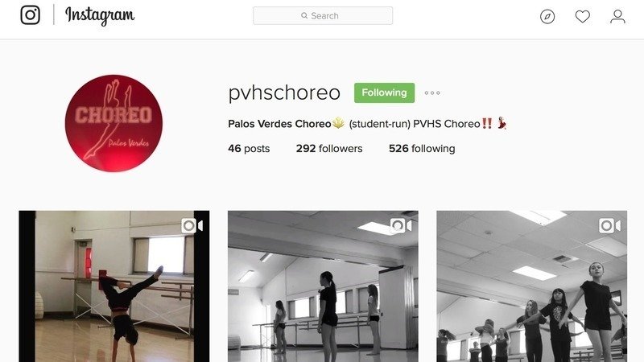Open the Explore compass icon
644x362 pixels.
click(x=547, y=16)
